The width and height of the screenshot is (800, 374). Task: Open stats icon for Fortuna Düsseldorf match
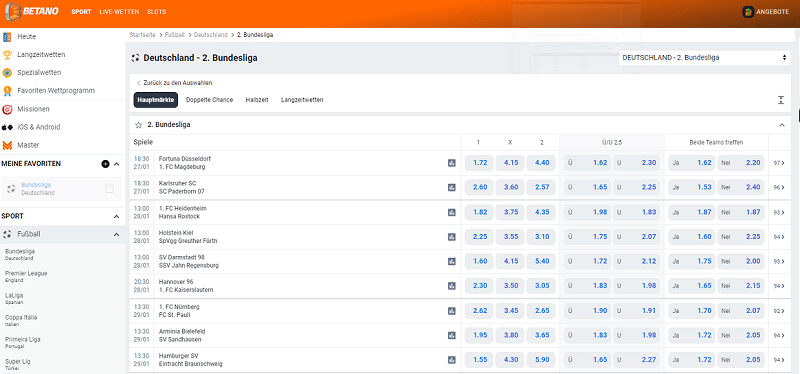click(452, 163)
